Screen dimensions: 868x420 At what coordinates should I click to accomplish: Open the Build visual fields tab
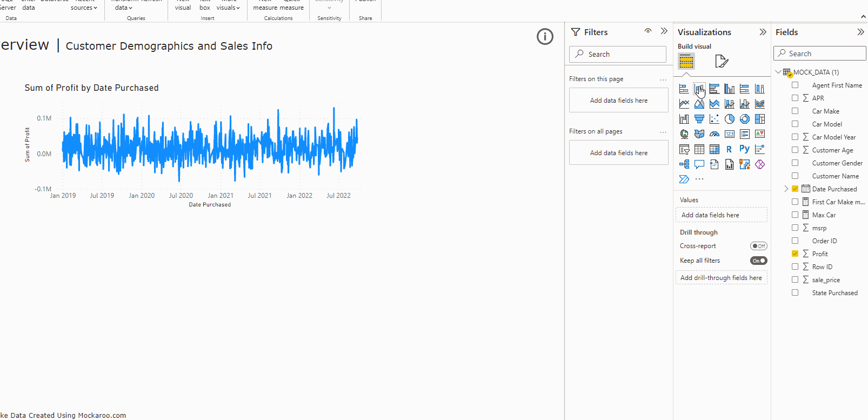click(686, 61)
